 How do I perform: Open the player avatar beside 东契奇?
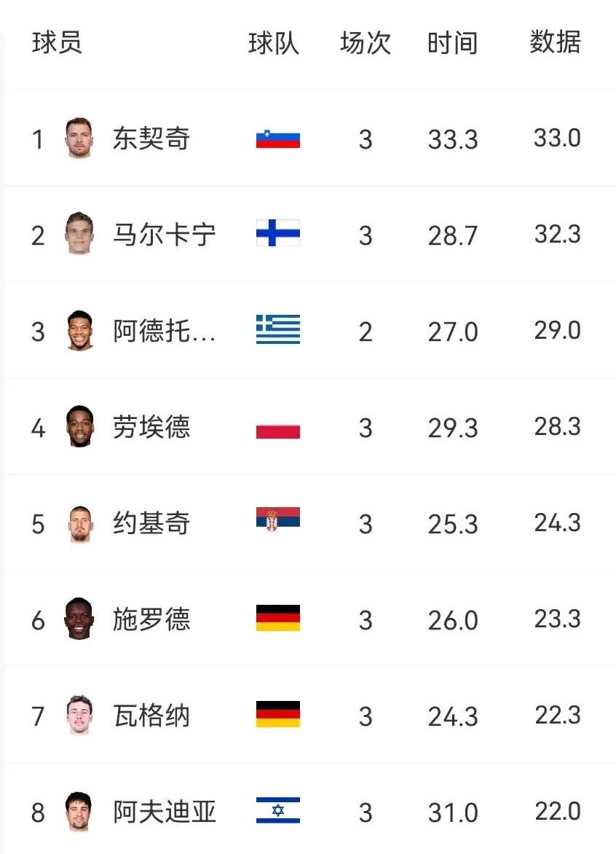point(79,138)
